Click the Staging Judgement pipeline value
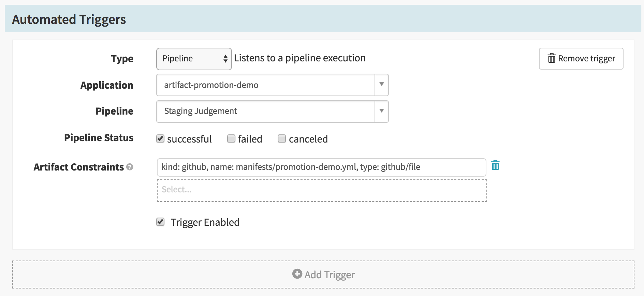The height and width of the screenshot is (296, 644). tap(201, 111)
